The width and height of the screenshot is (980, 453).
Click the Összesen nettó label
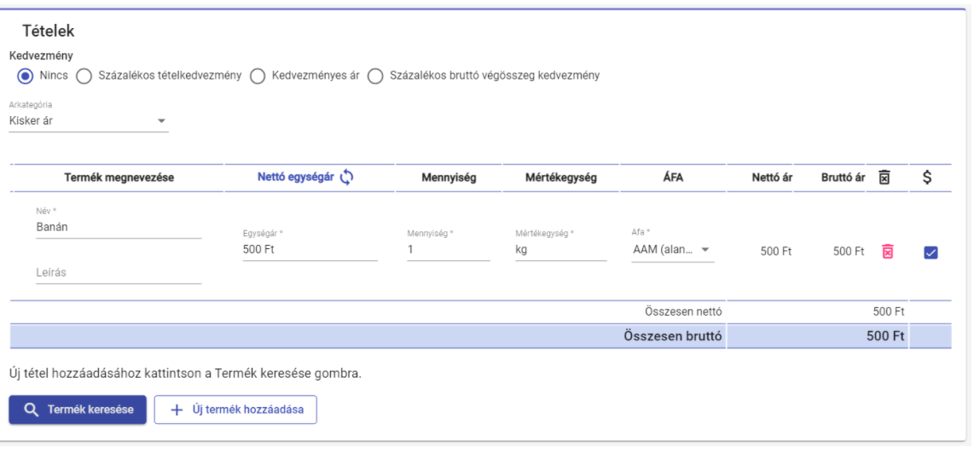click(x=683, y=311)
